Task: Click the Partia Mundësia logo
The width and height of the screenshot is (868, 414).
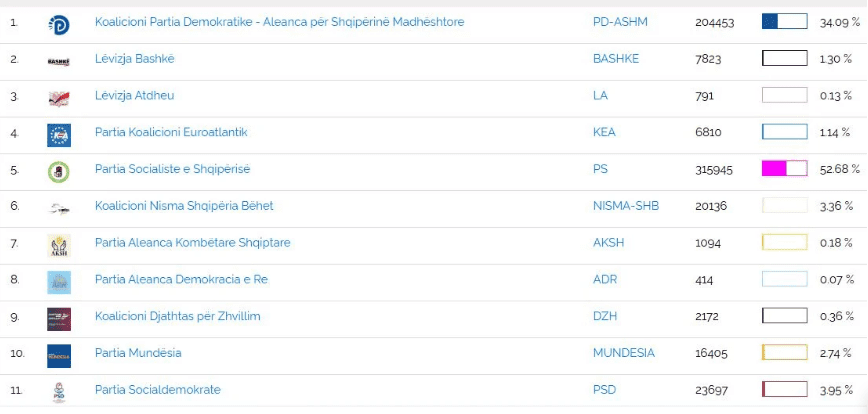Action: (59, 356)
